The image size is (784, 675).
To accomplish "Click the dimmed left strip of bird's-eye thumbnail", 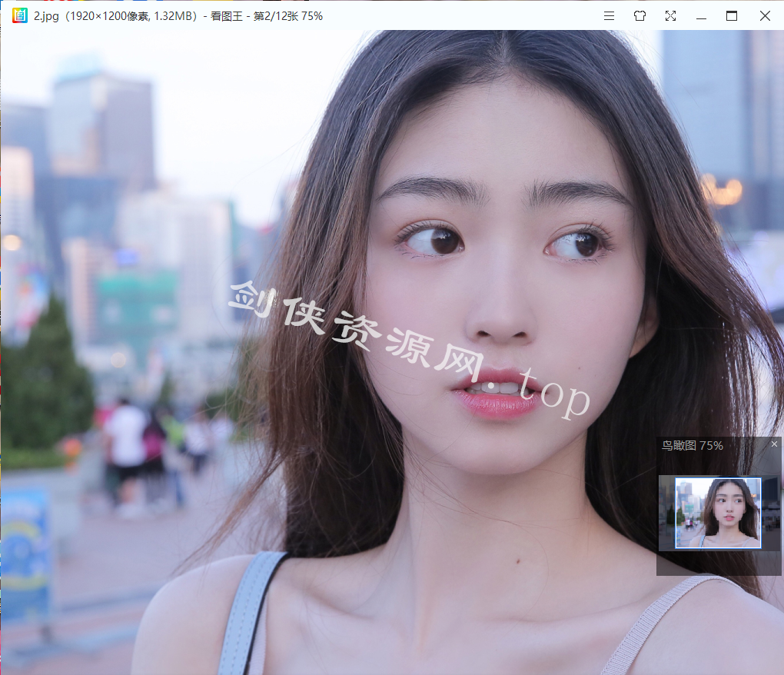I will [x=666, y=513].
